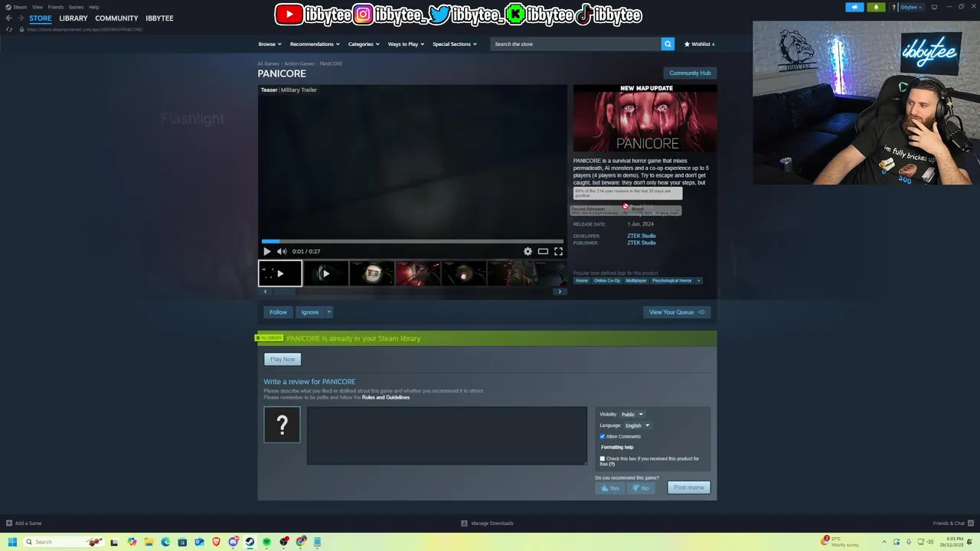
Task: Toggle theater mode on video player
Action: (x=543, y=251)
